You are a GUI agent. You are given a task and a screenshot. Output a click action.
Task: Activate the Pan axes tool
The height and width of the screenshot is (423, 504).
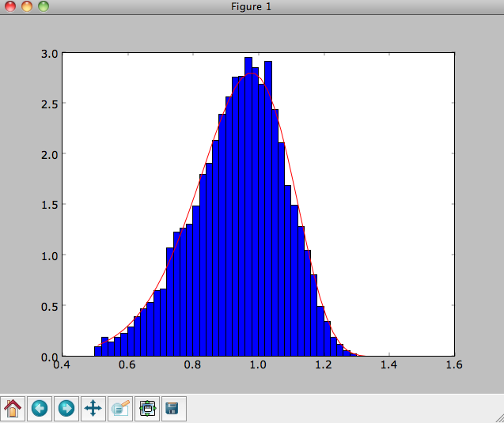coord(93,409)
